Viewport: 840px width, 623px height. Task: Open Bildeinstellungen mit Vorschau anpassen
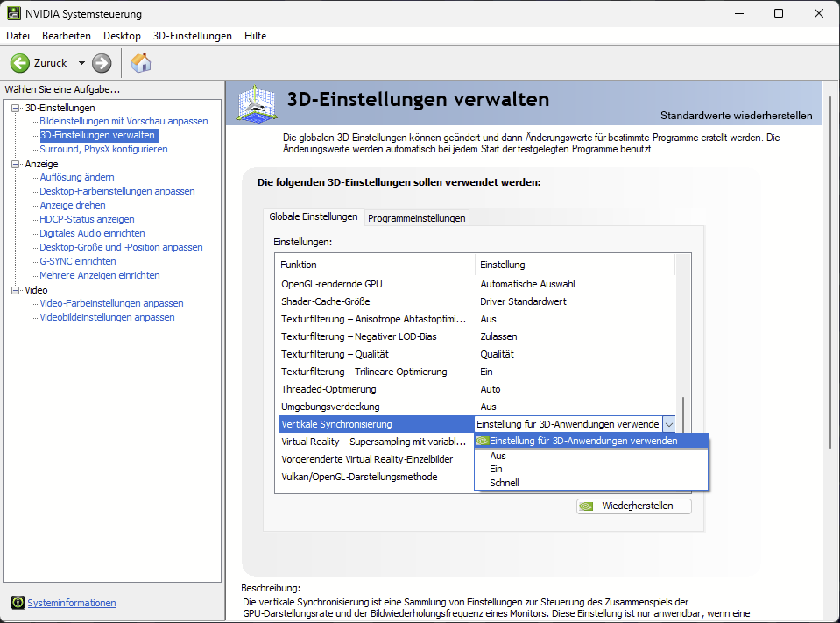click(124, 121)
